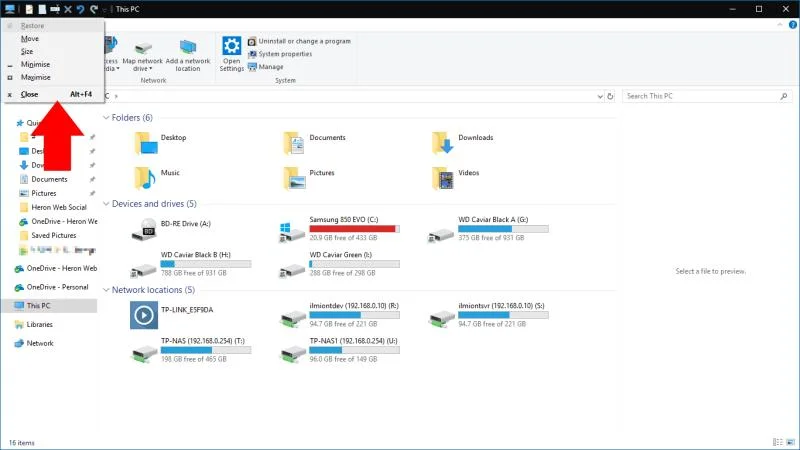The height and width of the screenshot is (450, 800).
Task: Click the greyed Restore menu entry
Action: 54,26
